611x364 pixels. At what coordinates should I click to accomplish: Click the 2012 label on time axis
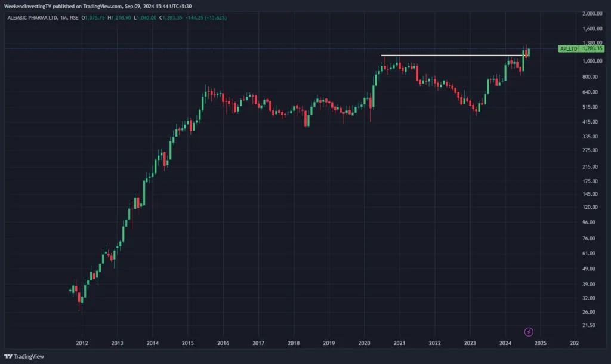coord(82,343)
